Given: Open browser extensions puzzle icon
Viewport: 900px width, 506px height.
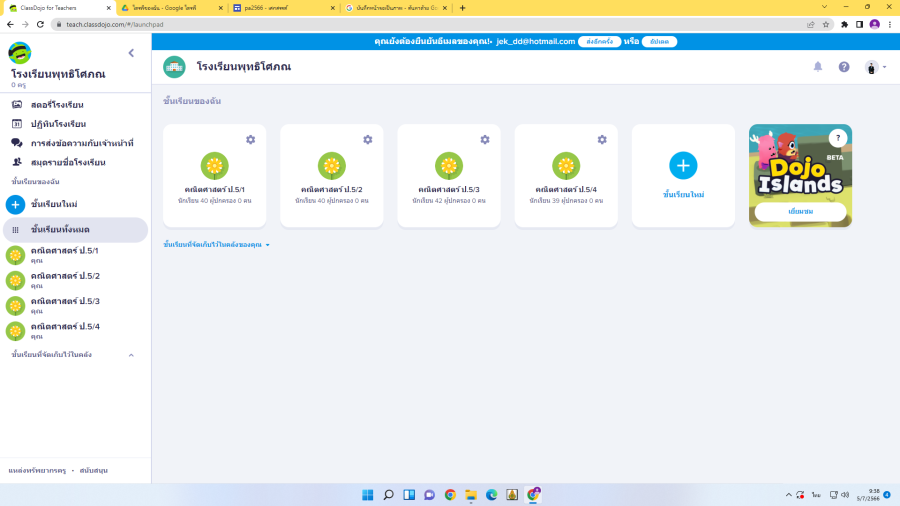Looking at the screenshot, I should coord(844,25).
